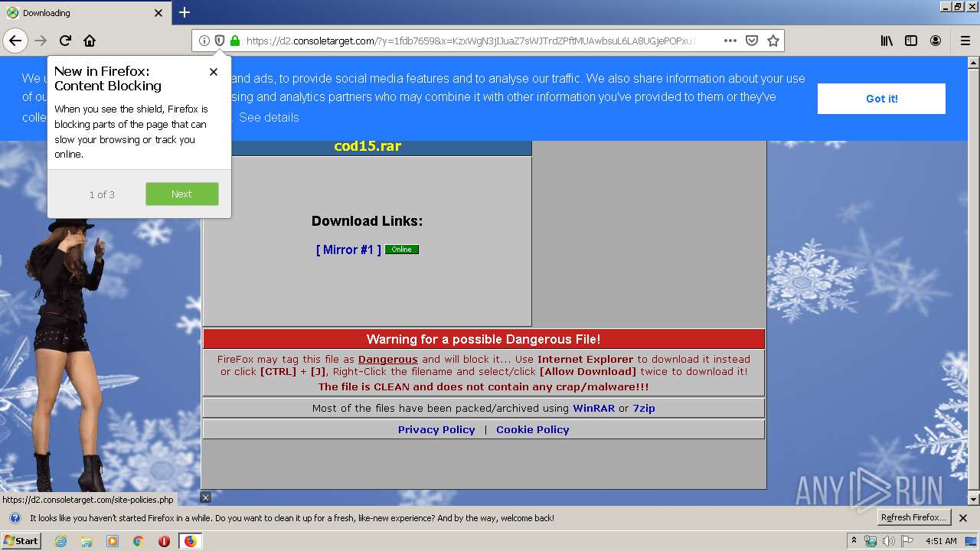This screenshot has height=551, width=980.
Task: Dismiss the Refresh Firefox notification bar
Action: coord(963,518)
